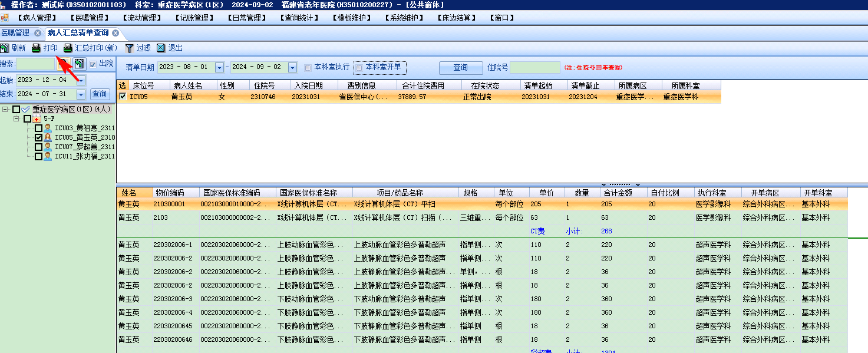Open the 清单日期 start date dropdown
Image resolution: width=868 pixels, height=353 pixels.
pyautogui.click(x=219, y=68)
